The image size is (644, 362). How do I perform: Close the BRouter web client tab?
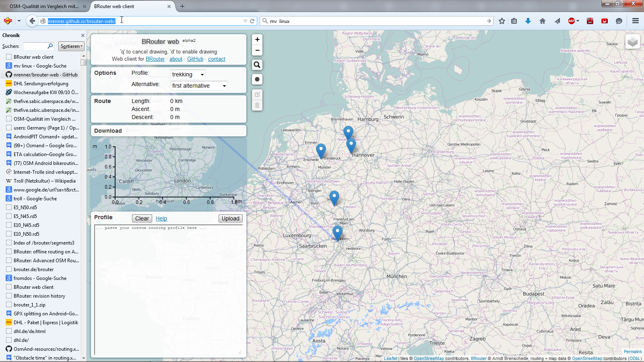click(169, 6)
